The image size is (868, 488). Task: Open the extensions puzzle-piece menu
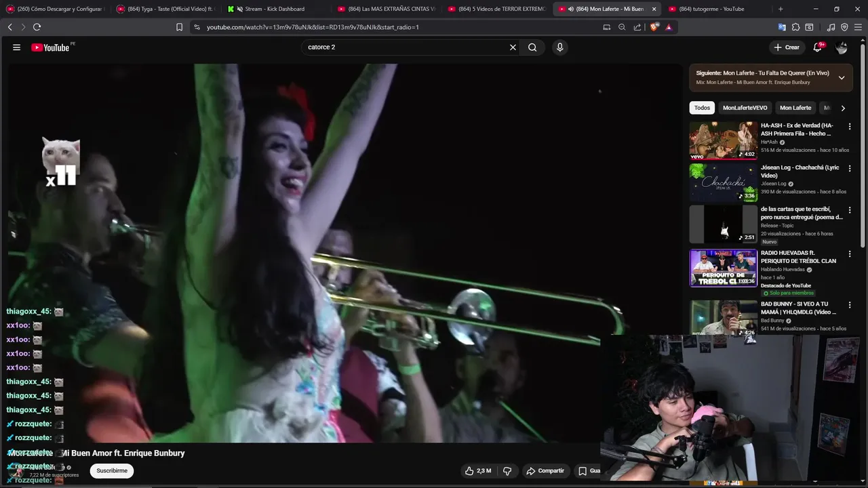point(795,27)
